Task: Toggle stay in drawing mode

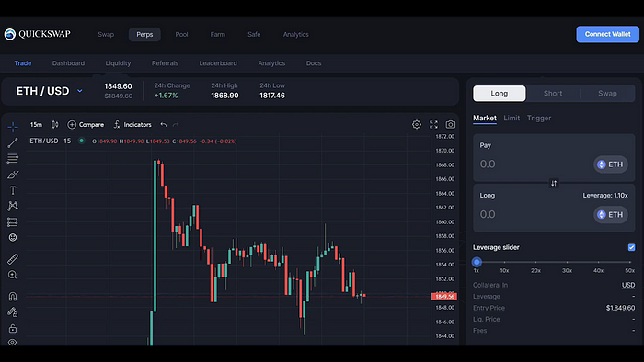Action: click(13, 312)
